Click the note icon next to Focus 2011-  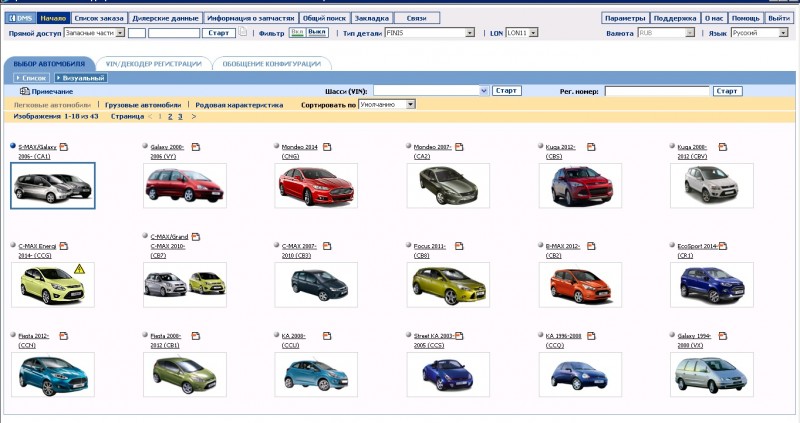coord(461,245)
